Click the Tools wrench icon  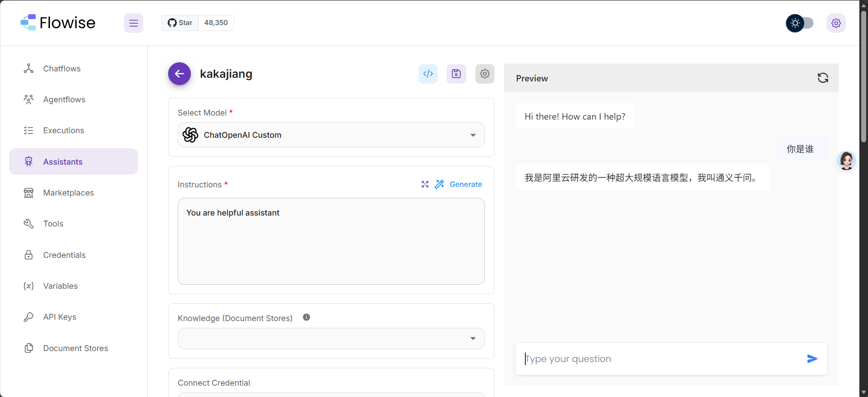[x=29, y=224]
